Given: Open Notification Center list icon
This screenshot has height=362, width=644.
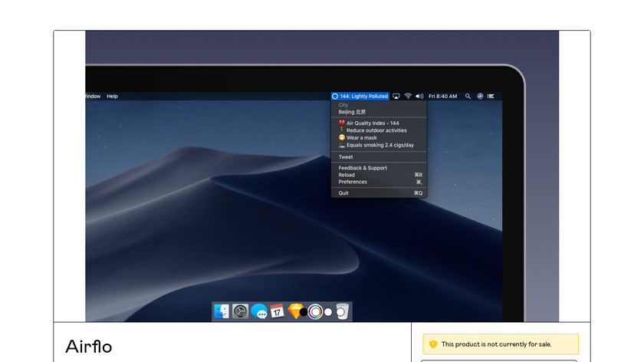Looking at the screenshot, I should 491,96.
